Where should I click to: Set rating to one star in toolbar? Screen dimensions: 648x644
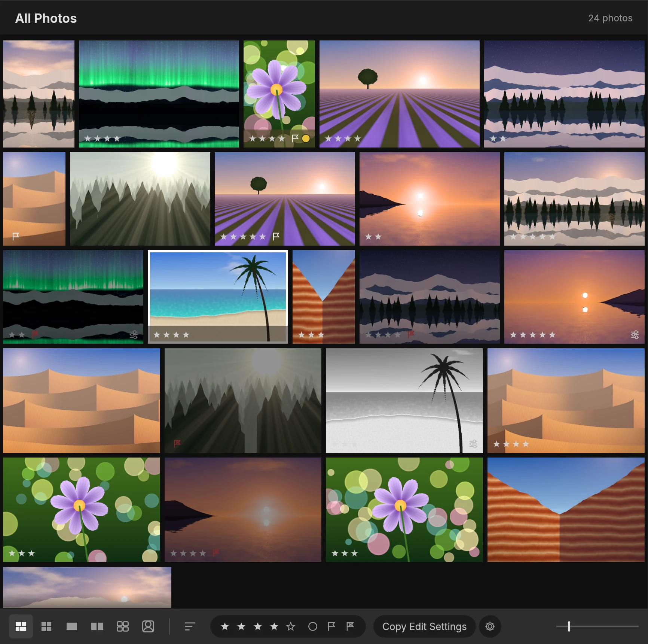tap(225, 626)
